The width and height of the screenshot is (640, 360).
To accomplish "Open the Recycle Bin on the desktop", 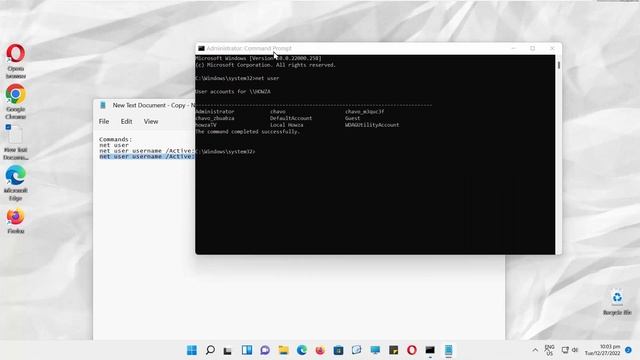I will 617,302.
